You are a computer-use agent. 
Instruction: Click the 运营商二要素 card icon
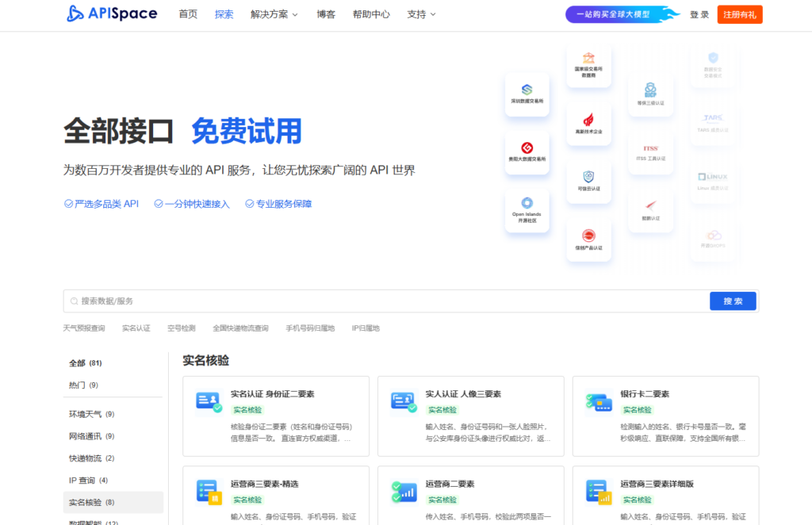point(404,492)
